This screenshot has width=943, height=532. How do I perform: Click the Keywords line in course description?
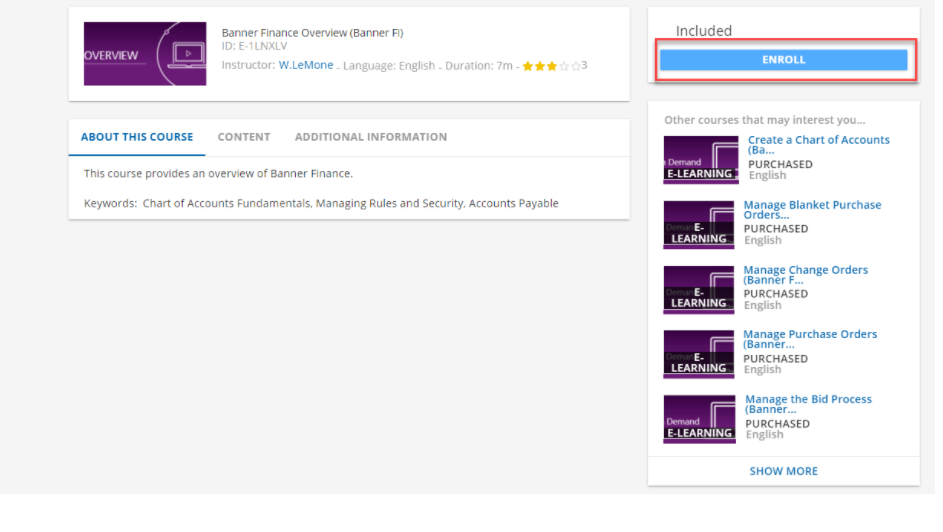click(x=321, y=203)
